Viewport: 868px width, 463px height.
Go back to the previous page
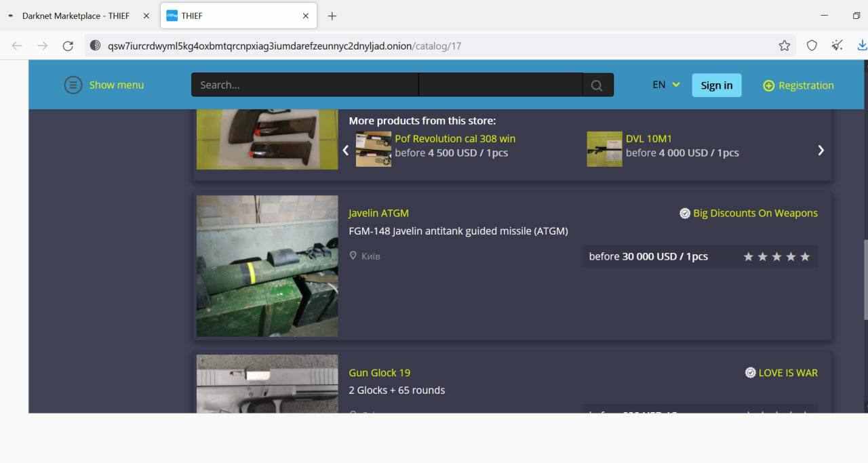pos(17,46)
